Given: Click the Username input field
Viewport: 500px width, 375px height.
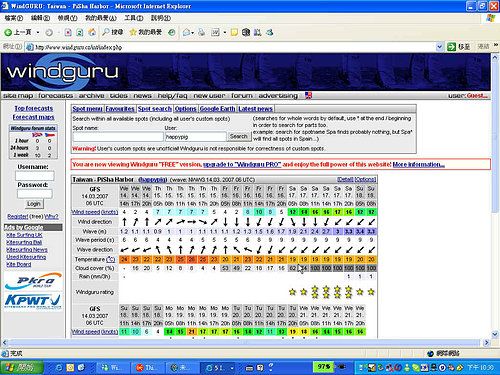Looking at the screenshot, I should point(35,176).
